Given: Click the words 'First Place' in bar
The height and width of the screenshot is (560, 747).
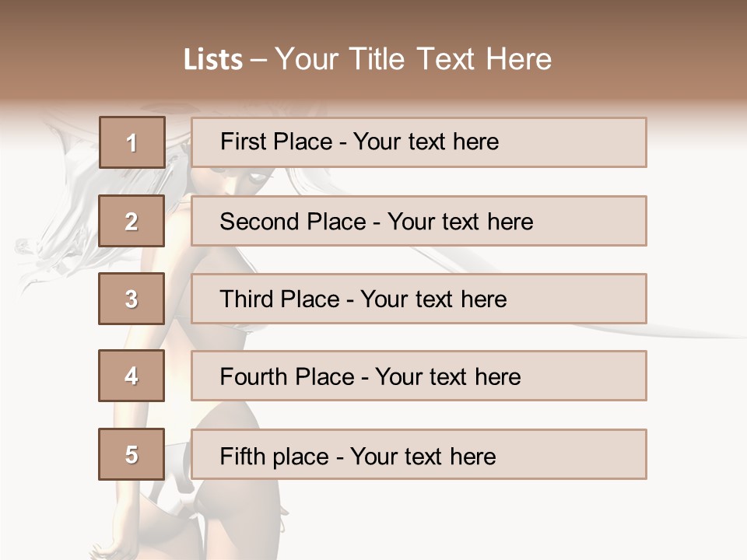Looking at the screenshot, I should [276, 142].
